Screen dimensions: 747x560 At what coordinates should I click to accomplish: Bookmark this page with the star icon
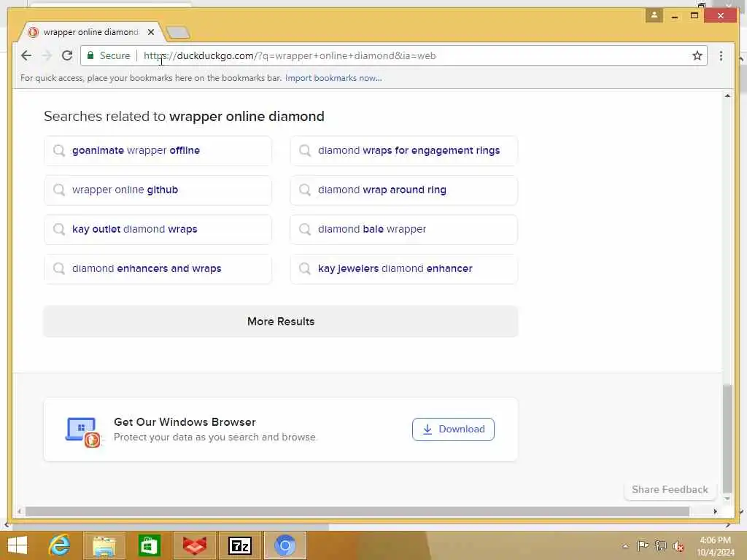pos(697,55)
